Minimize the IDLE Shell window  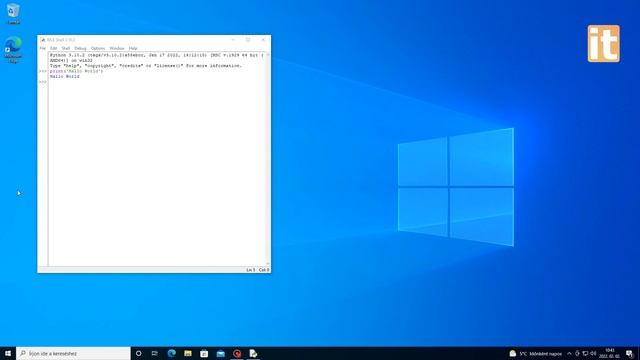tap(233, 40)
